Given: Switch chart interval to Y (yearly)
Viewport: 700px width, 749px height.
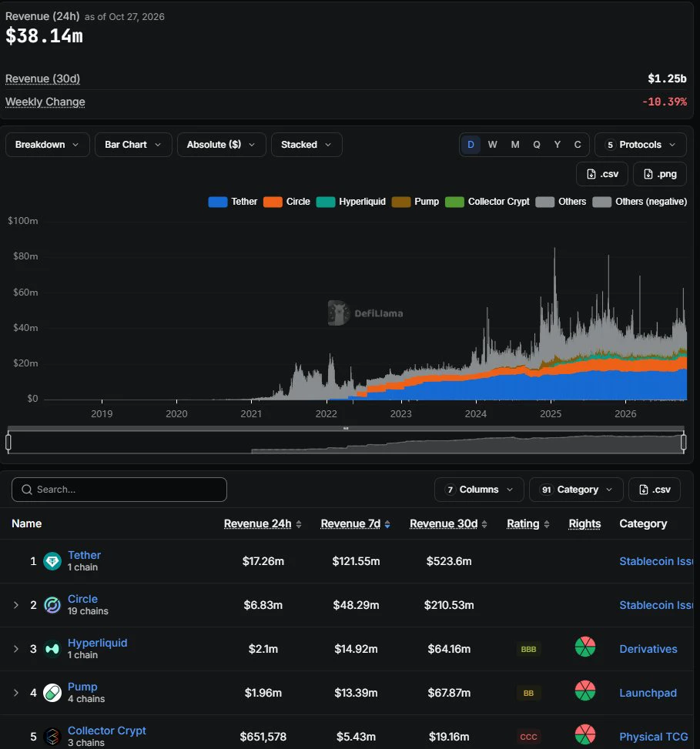Looking at the screenshot, I should point(557,145).
